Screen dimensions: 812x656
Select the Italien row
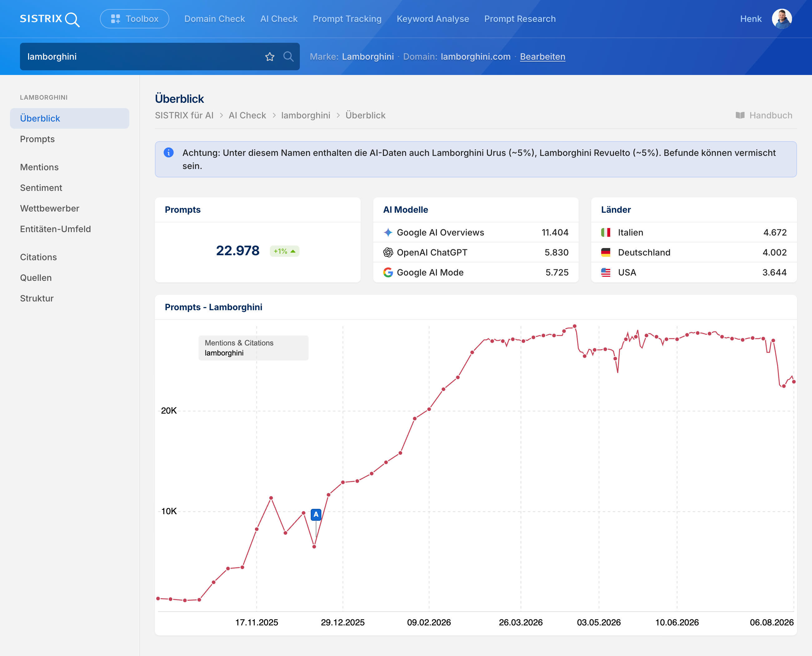pyautogui.click(x=694, y=232)
